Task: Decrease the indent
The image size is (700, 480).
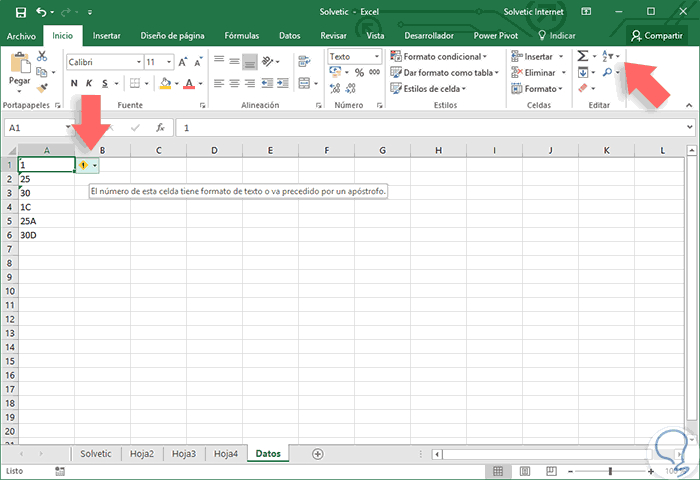Action: click(x=267, y=83)
